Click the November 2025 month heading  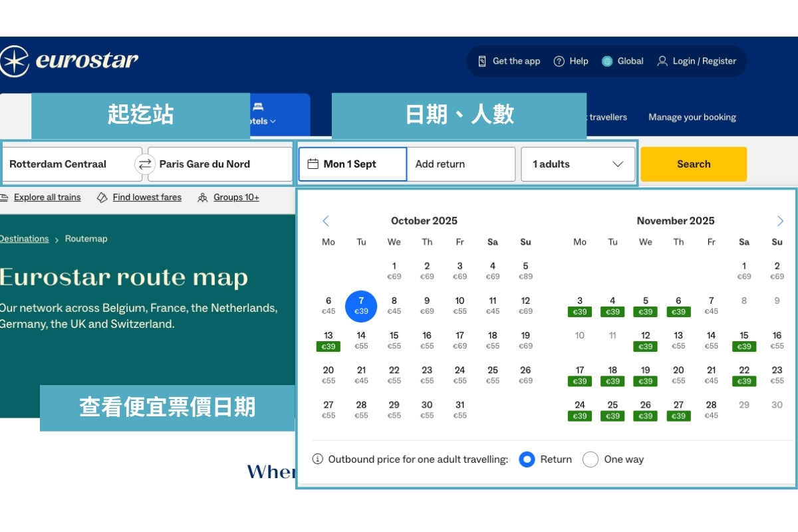tap(676, 221)
